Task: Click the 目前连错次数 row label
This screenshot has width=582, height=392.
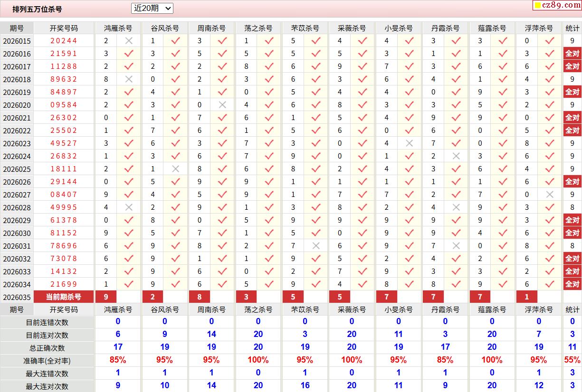Action: [x=47, y=322]
